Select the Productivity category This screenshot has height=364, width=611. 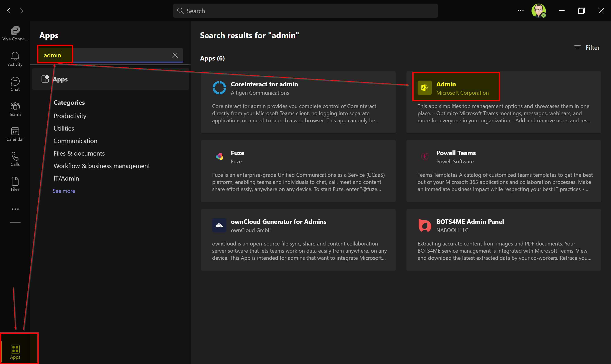pos(70,116)
